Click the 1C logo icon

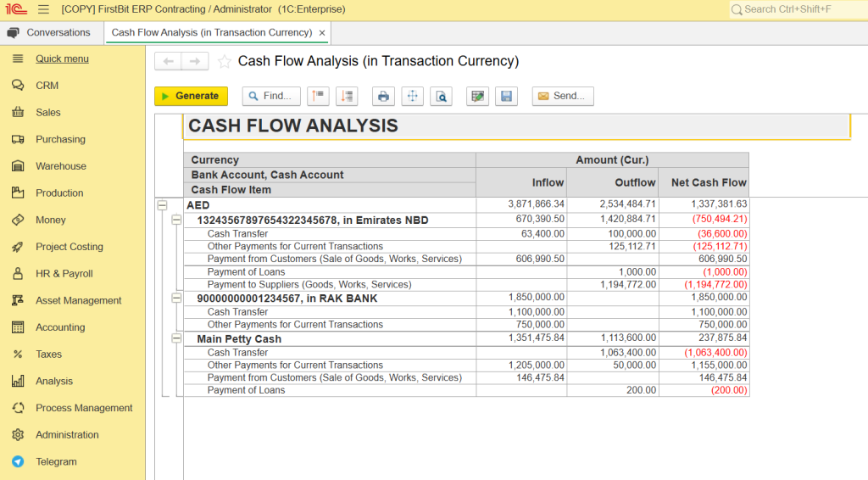tap(16, 9)
